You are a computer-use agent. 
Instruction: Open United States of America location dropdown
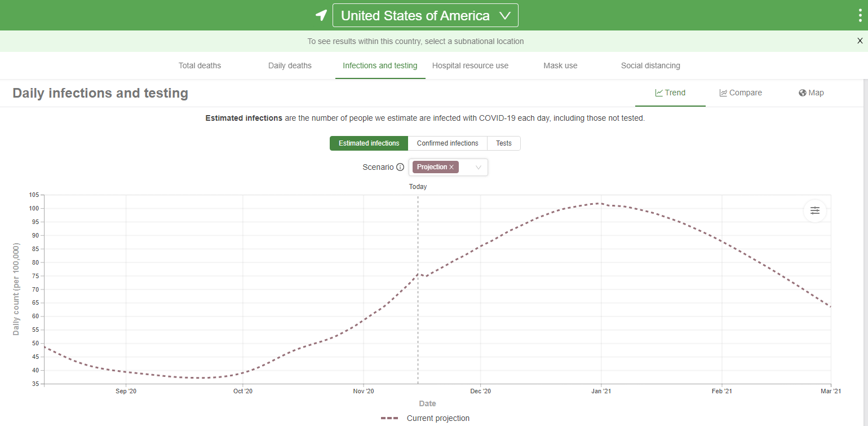425,15
